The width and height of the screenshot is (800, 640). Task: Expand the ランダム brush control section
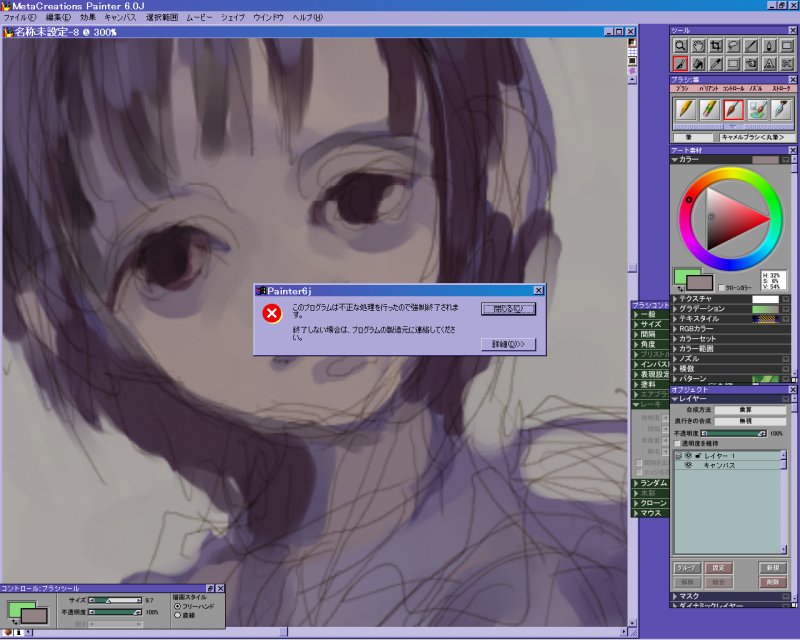[636, 483]
